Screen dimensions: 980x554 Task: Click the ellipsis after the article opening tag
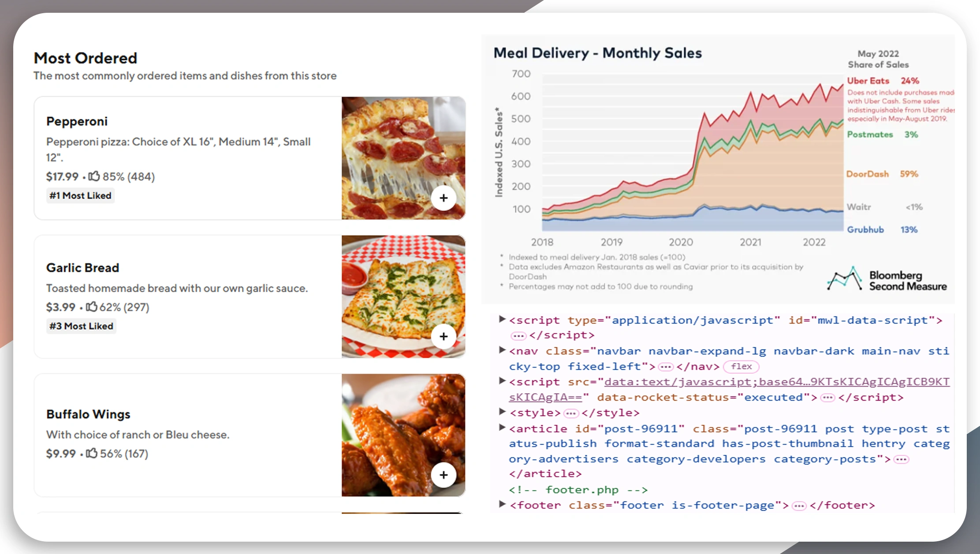[901, 460]
